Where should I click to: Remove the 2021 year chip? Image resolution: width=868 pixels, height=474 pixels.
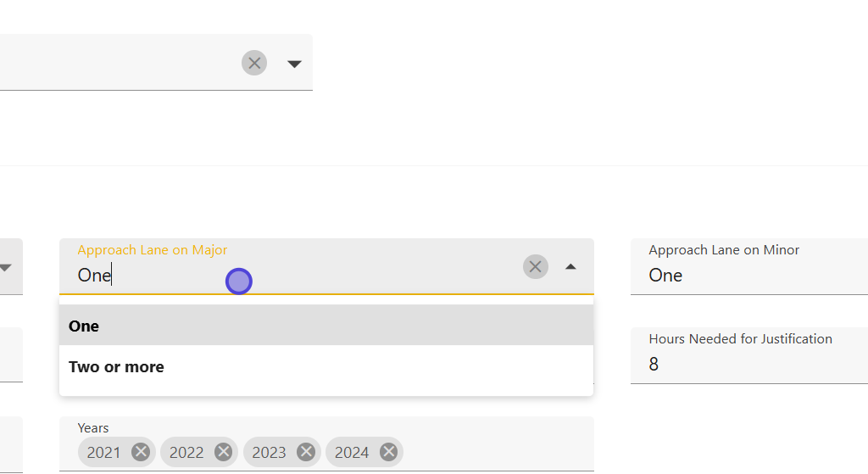point(141,452)
